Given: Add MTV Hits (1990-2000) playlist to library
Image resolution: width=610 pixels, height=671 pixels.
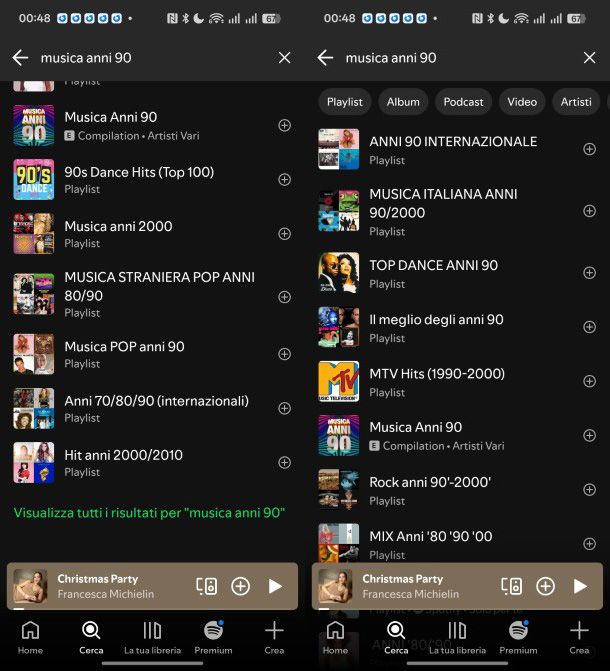Looking at the screenshot, I should tap(589, 381).
